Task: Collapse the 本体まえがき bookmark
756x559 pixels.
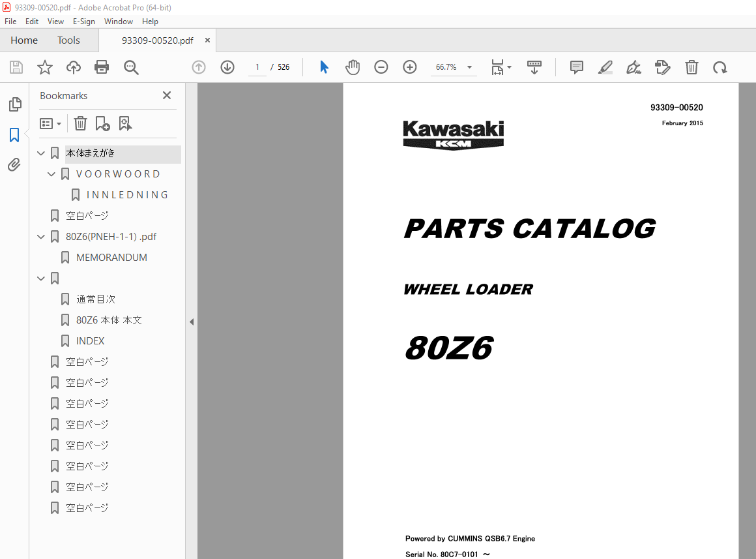Action: (x=41, y=153)
